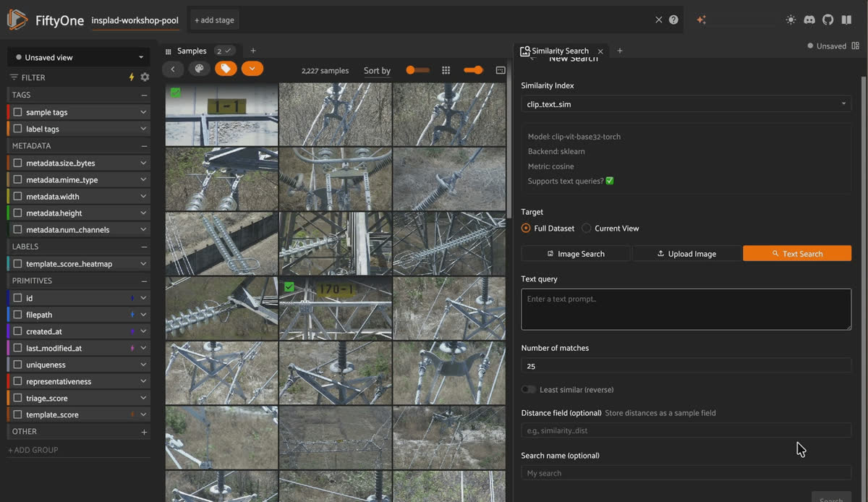Viewport: 868px width, 502px height.
Task: Adjust the left orange spacing slider
Action: point(417,70)
